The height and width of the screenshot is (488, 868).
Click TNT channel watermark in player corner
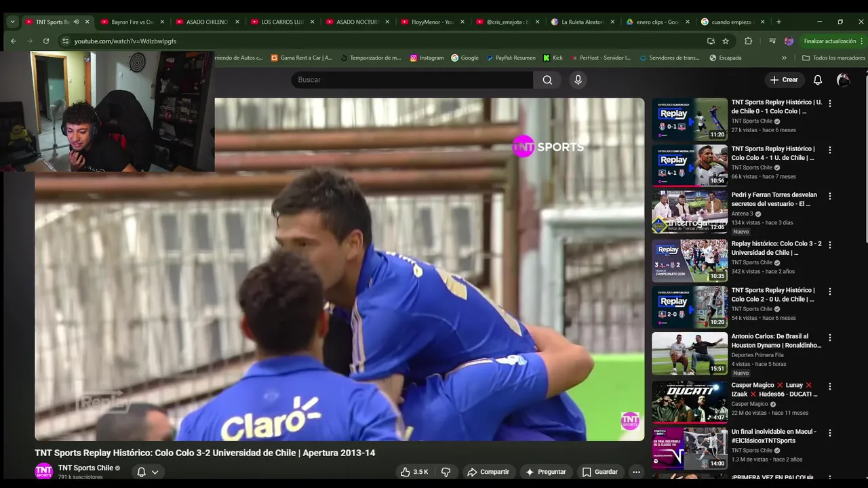630,421
